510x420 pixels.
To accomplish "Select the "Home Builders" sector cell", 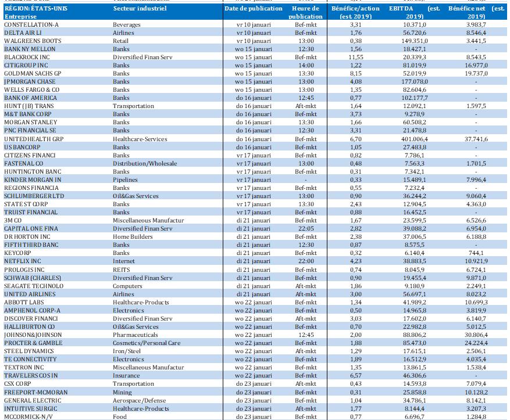I will 133,236.
